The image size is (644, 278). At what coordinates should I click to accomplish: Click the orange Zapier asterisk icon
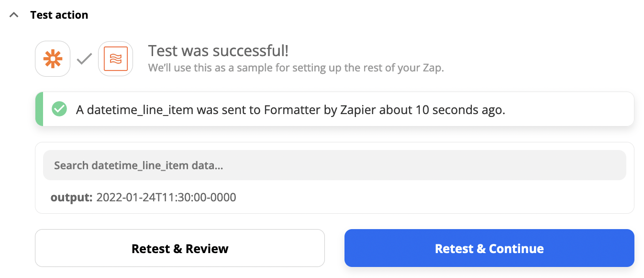point(53,59)
